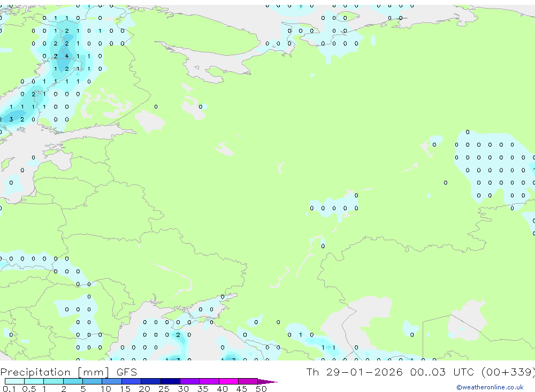Click the '25' legend scale label
This screenshot has height=392, width=535.
pyautogui.click(x=164, y=389)
